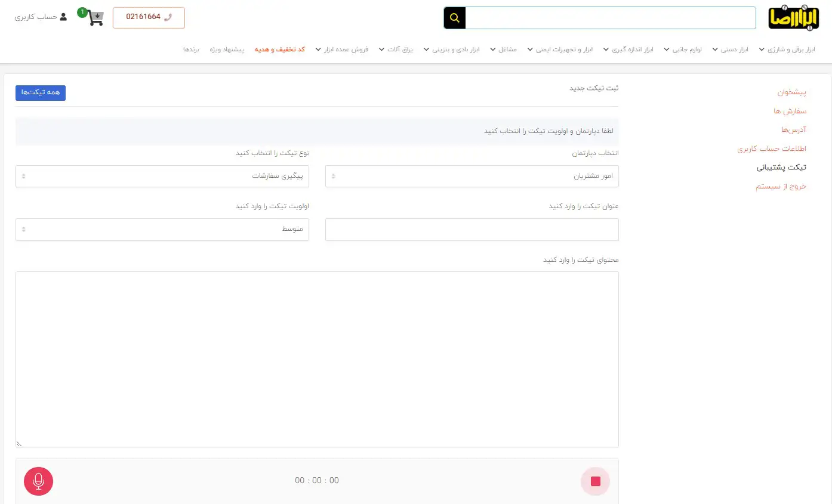Viewport: 832px width, 504px height.
Task: Click the محتوای تیکت را وارد کنید label
Action: point(581,260)
